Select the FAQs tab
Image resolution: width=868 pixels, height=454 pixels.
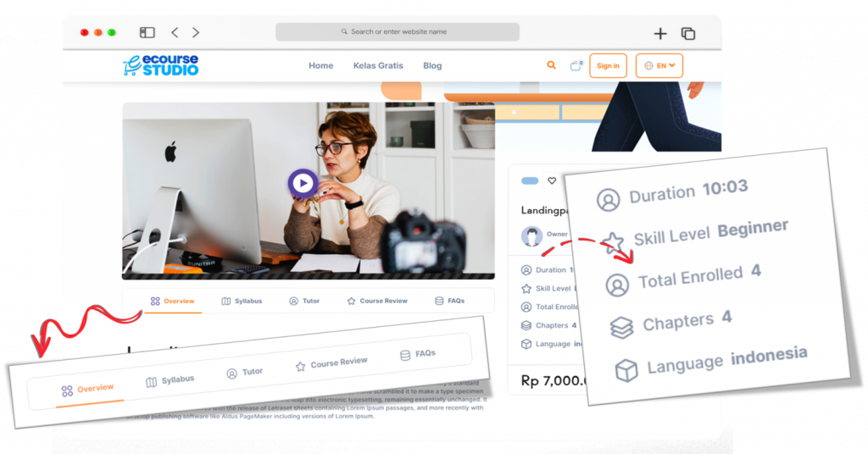tap(449, 301)
